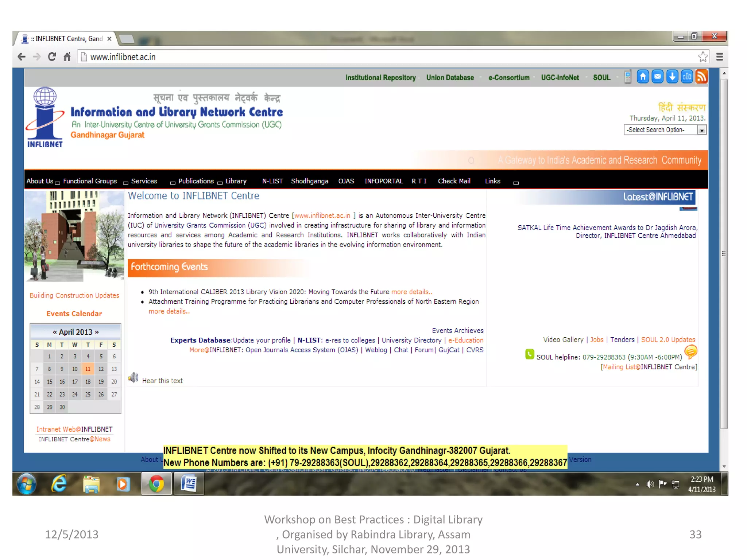
Task: Click the vertical scrollbar down arrow
Action: 724,467
